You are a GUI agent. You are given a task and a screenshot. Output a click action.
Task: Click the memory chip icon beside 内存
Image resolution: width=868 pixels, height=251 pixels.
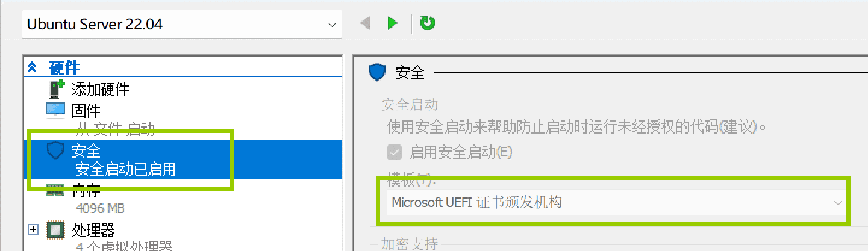click(x=55, y=193)
